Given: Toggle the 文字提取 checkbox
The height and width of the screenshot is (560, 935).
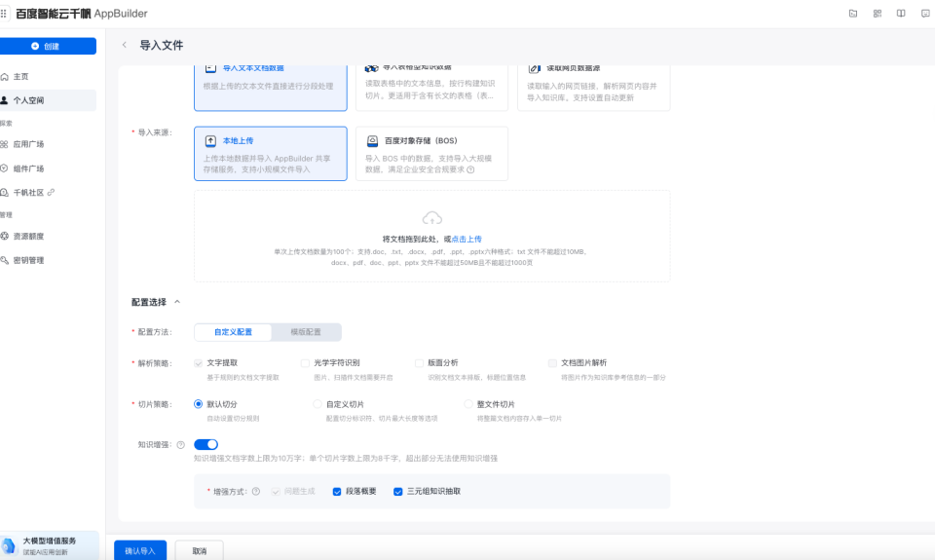Looking at the screenshot, I should [198, 363].
